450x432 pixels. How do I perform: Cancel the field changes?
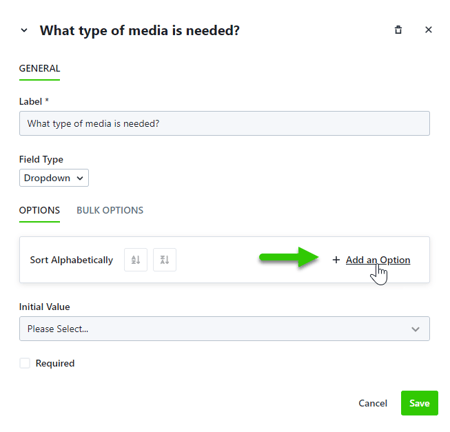coord(373,403)
